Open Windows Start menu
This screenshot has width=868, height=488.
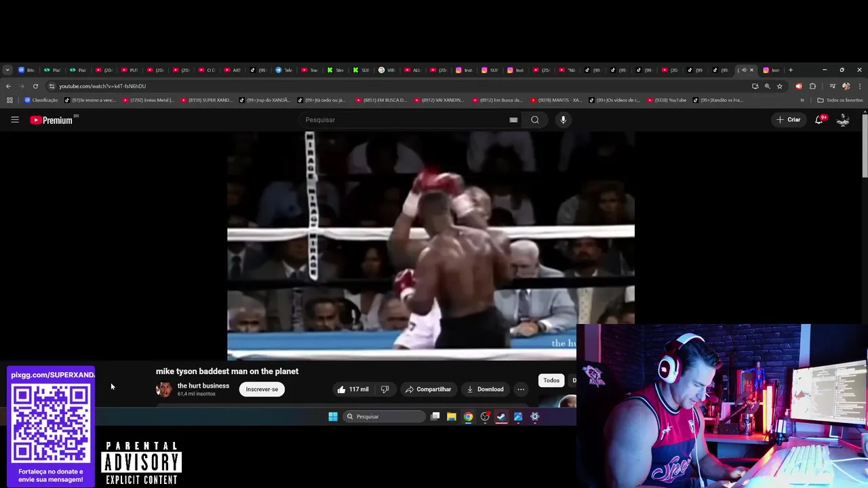[x=333, y=417]
